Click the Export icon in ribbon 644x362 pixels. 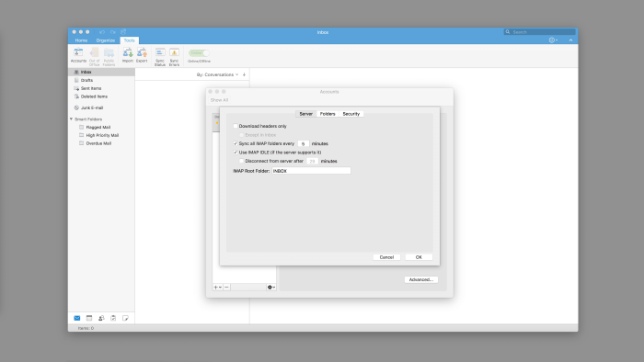(x=142, y=55)
